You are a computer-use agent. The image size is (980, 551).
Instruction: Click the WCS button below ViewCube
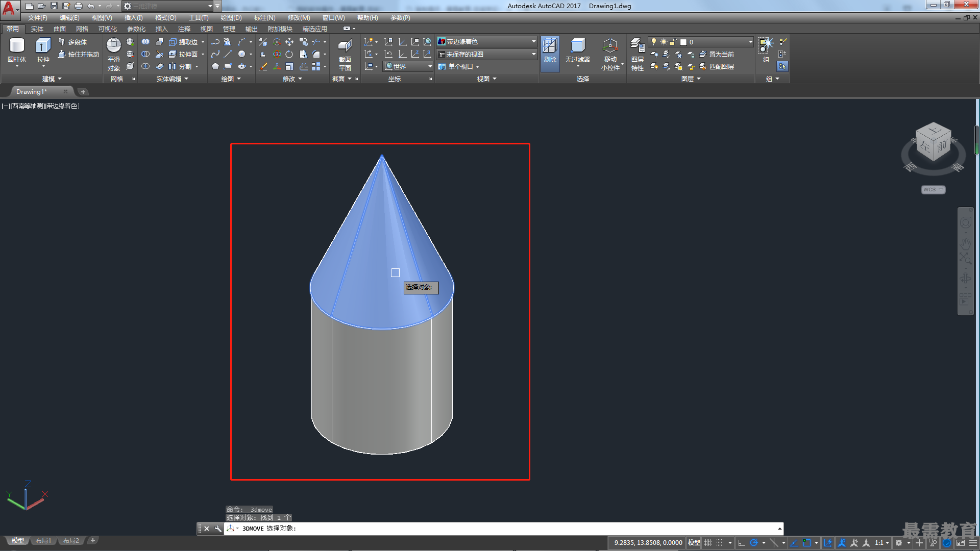tap(933, 190)
